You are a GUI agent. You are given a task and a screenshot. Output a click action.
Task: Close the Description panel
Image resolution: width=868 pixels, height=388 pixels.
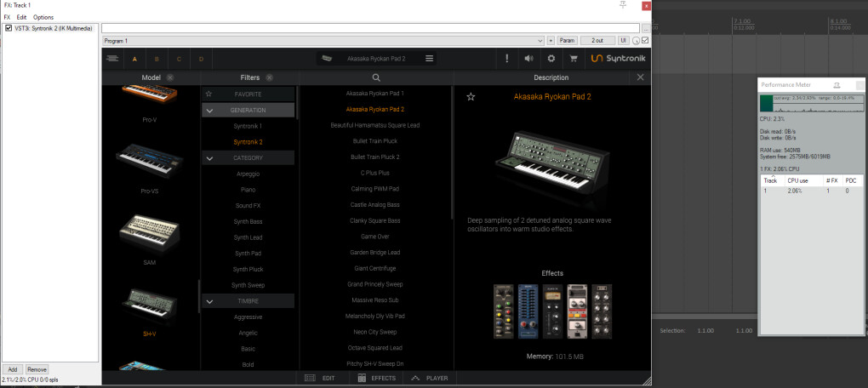click(x=641, y=77)
